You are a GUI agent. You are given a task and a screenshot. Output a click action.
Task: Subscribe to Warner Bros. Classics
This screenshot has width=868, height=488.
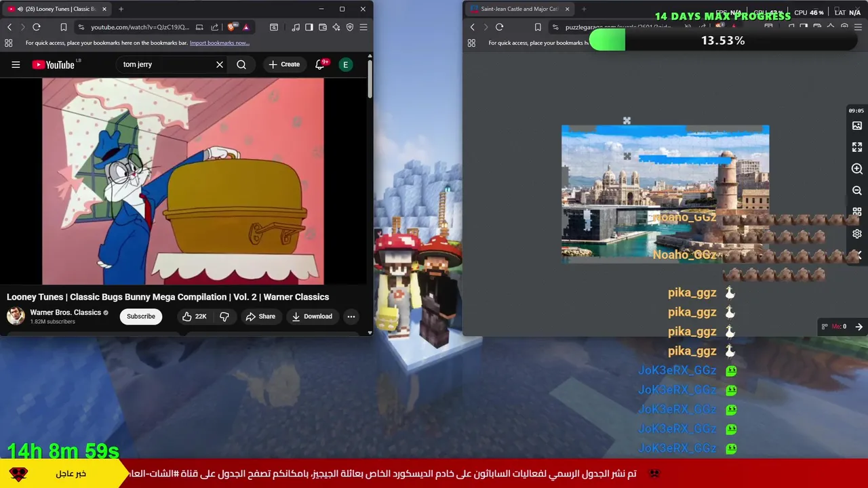pyautogui.click(x=141, y=317)
